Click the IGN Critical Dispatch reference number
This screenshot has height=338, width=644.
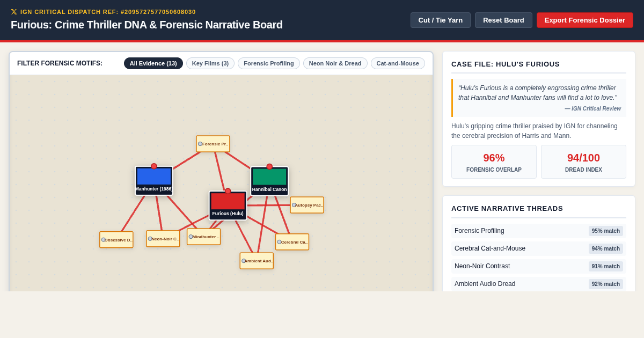[x=108, y=12]
